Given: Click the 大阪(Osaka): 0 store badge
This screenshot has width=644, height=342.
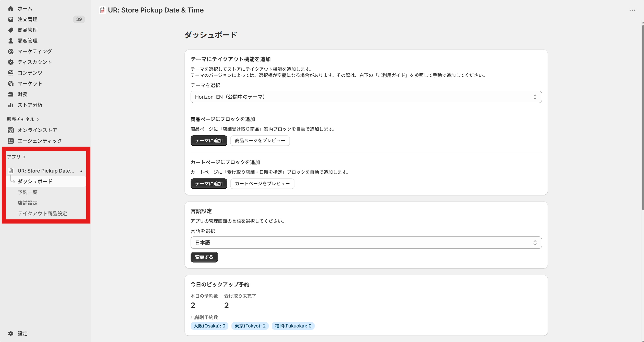Looking at the screenshot, I should coord(209,326).
